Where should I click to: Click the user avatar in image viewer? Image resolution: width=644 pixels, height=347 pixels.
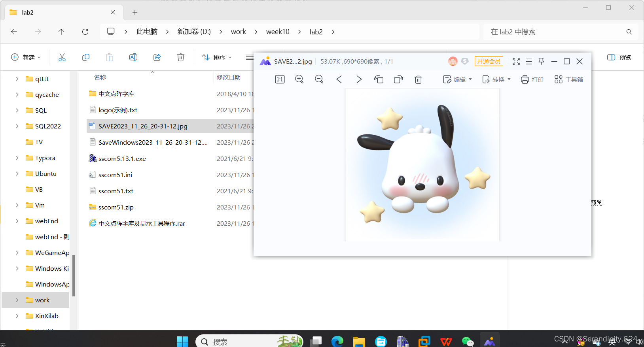click(x=453, y=61)
